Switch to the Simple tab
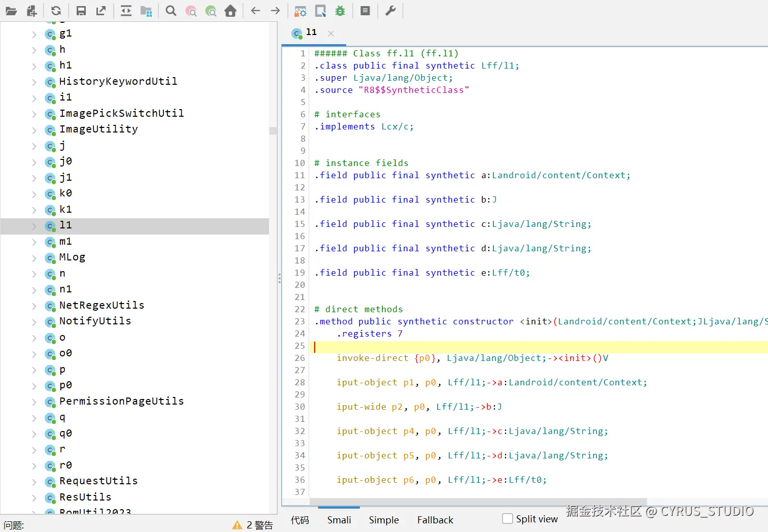Viewport: 768px width, 532px height. [x=384, y=520]
